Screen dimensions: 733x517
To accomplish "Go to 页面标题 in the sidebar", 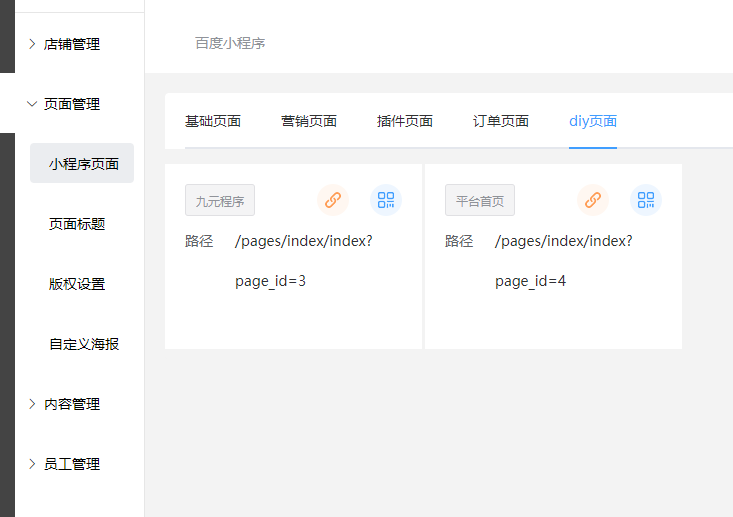I will [x=77, y=224].
